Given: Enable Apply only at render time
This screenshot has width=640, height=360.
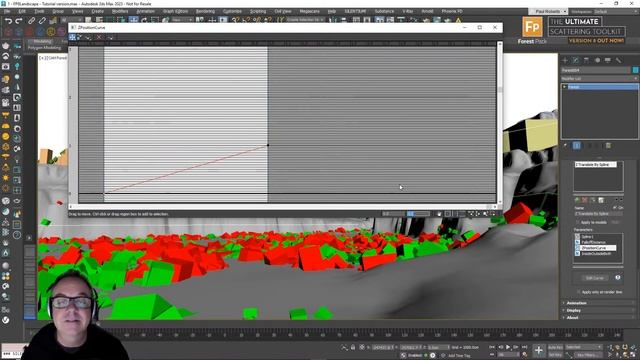Looking at the screenshot, I should (x=579, y=292).
